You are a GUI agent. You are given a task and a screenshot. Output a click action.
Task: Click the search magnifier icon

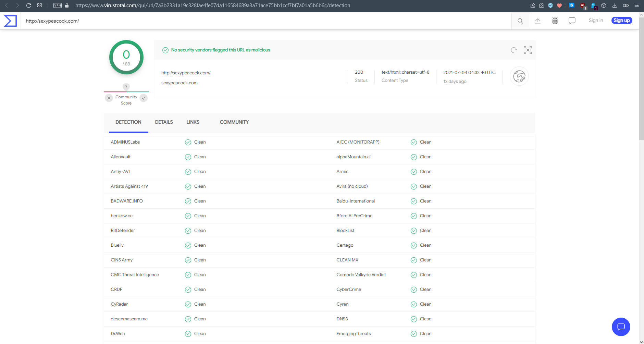[520, 21]
